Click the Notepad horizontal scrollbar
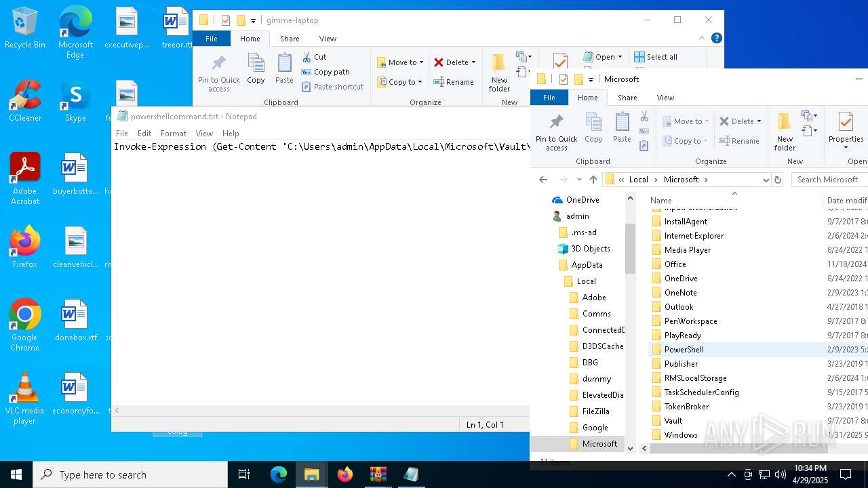This screenshot has height=488, width=868. pyautogui.click(x=320, y=410)
